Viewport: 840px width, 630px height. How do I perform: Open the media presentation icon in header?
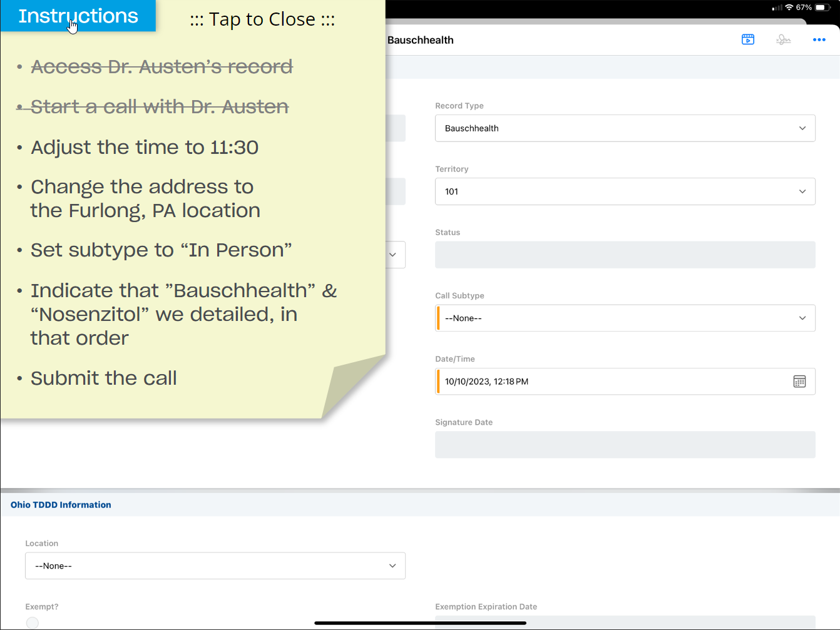[748, 39]
